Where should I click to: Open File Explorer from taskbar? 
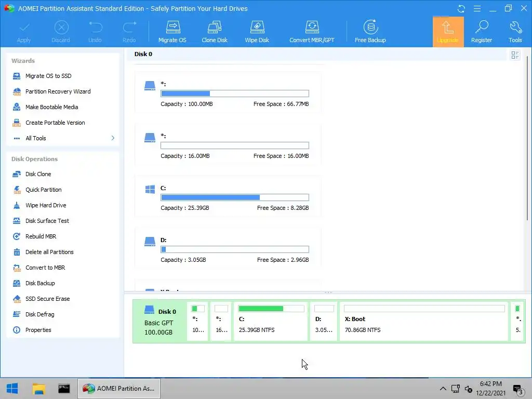pyautogui.click(x=38, y=389)
